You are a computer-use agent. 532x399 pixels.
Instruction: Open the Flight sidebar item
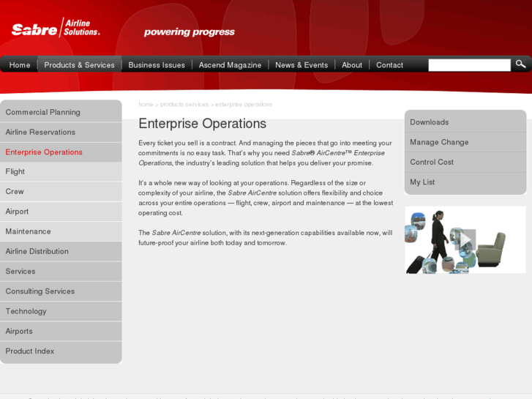pos(61,171)
